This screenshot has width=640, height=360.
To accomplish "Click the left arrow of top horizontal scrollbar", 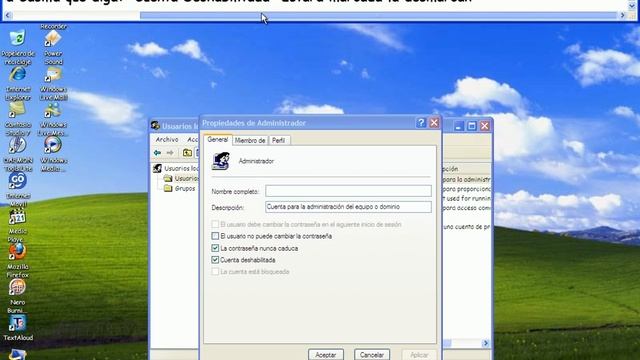I will click(x=7, y=16).
